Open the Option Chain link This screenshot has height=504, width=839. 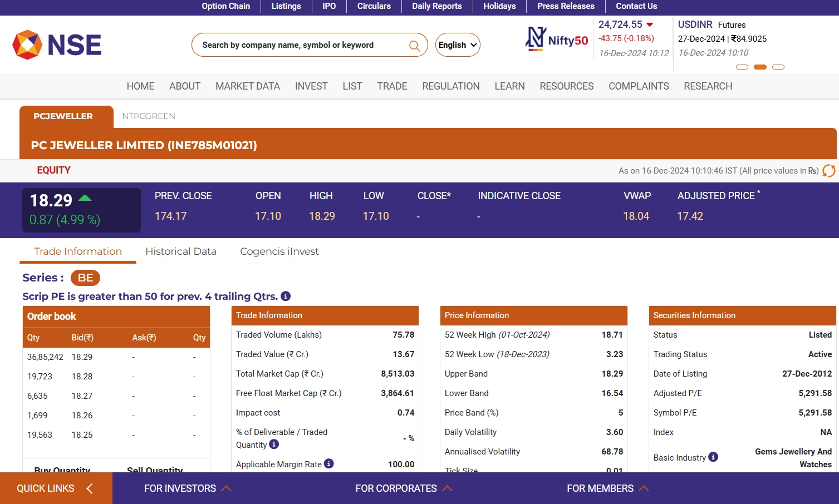point(225,6)
